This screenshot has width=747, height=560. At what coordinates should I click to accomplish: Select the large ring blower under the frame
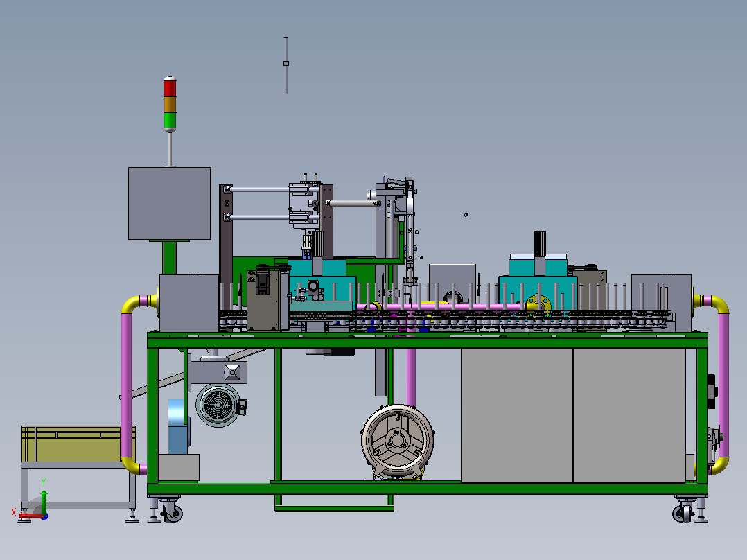pyautogui.click(x=398, y=441)
